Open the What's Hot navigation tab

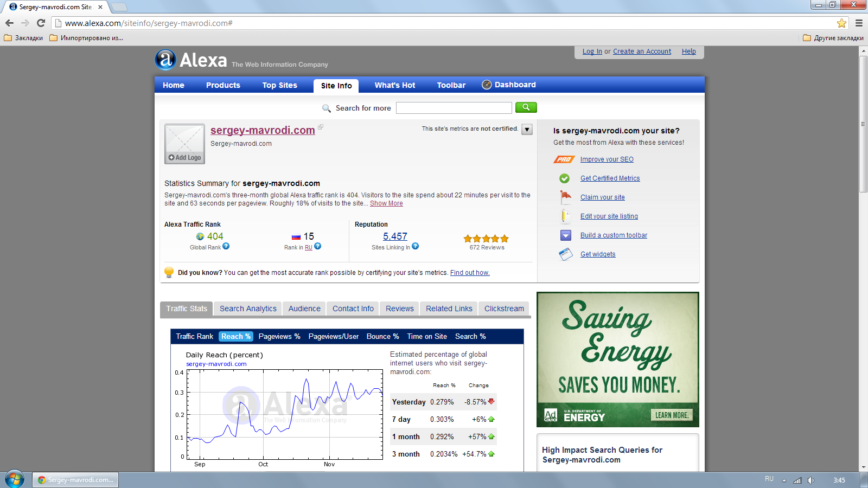395,85
